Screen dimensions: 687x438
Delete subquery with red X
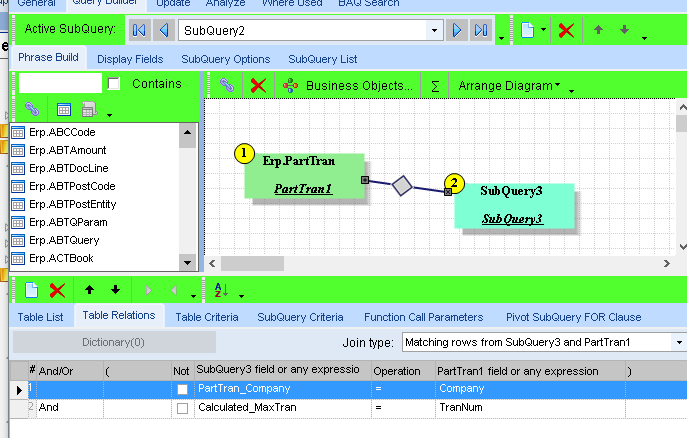click(x=566, y=30)
